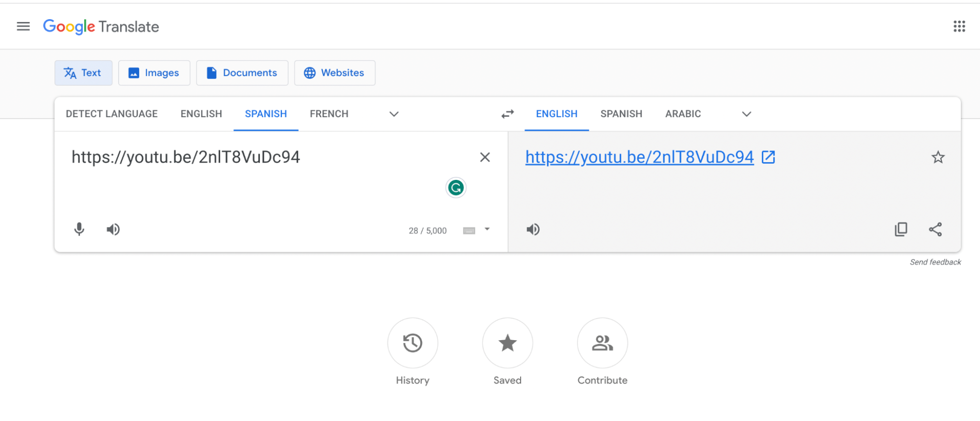Image resolution: width=980 pixels, height=421 pixels.
Task: Open input tools dropdown arrow
Action: tap(487, 229)
